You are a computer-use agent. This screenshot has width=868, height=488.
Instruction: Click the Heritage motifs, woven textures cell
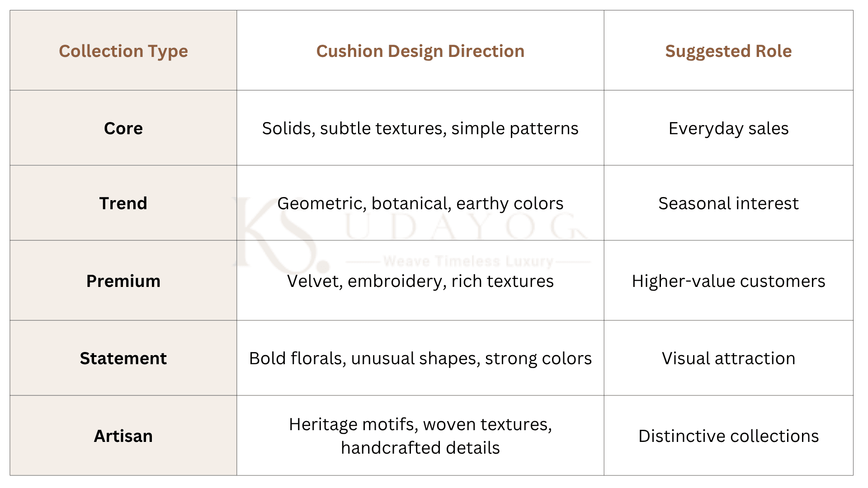[420, 436]
